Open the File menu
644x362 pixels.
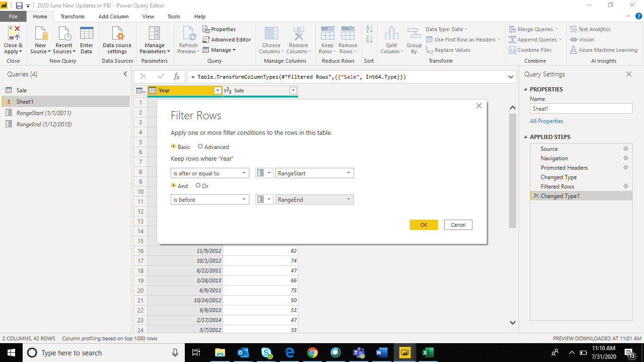[13, 16]
